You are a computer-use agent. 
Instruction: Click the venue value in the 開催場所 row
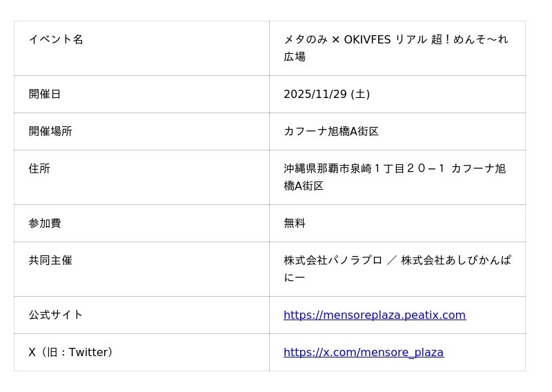click(331, 131)
